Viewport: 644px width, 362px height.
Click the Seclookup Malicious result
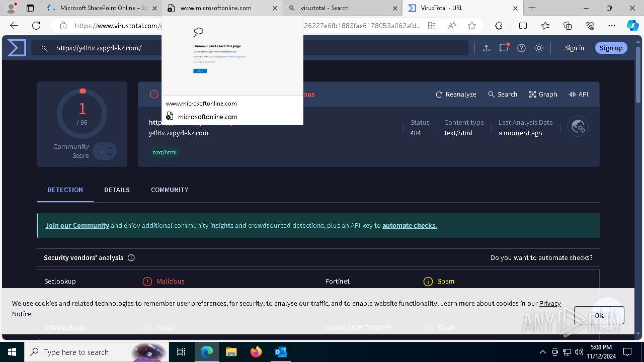(165, 282)
